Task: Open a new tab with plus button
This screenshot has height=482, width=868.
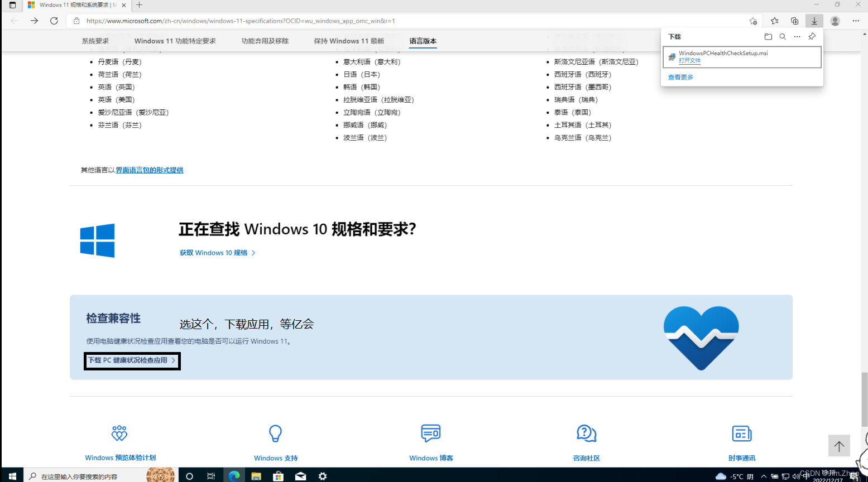Action: coord(139,5)
